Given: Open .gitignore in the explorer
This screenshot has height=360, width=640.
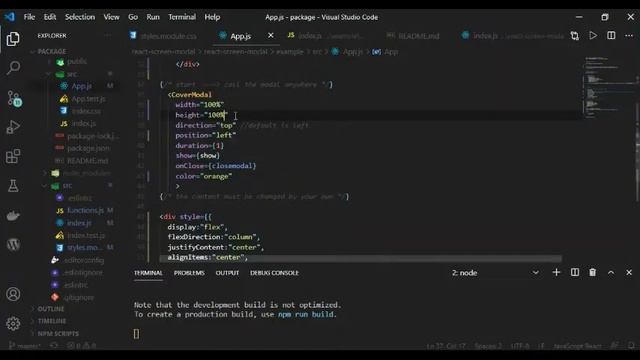Looking at the screenshot, I should (78, 297).
